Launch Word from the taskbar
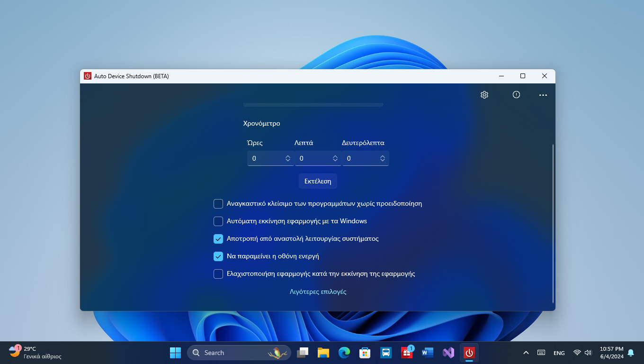This screenshot has height=364, width=644. [x=428, y=353]
